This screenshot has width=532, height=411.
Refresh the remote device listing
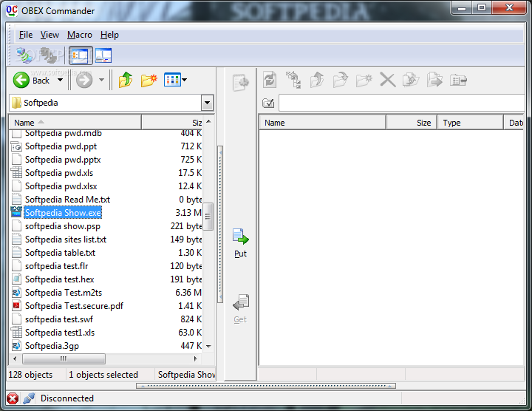[270, 80]
